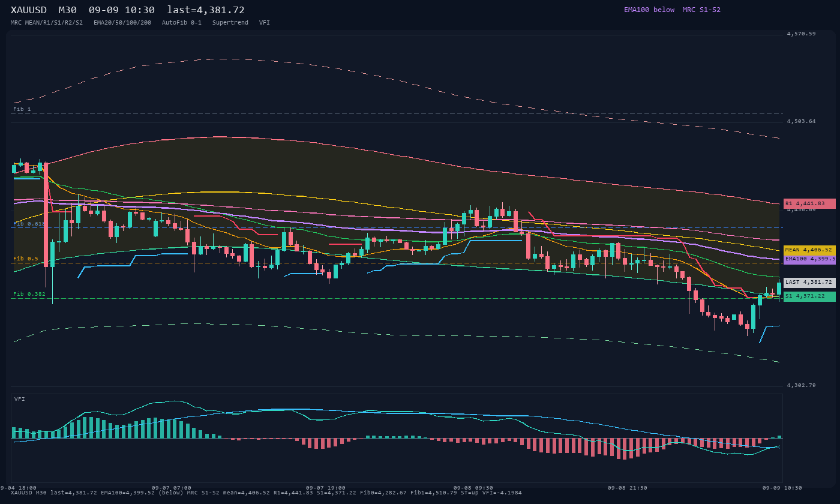Click the Supertrend legend label
This screenshot has height=504, width=840.
click(x=230, y=23)
